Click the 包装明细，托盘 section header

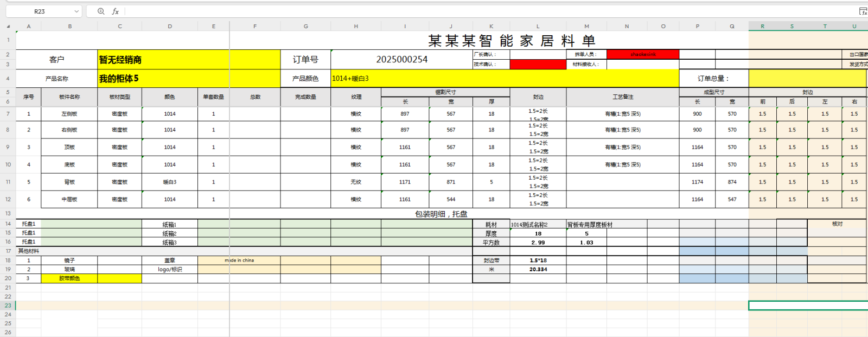441,214
